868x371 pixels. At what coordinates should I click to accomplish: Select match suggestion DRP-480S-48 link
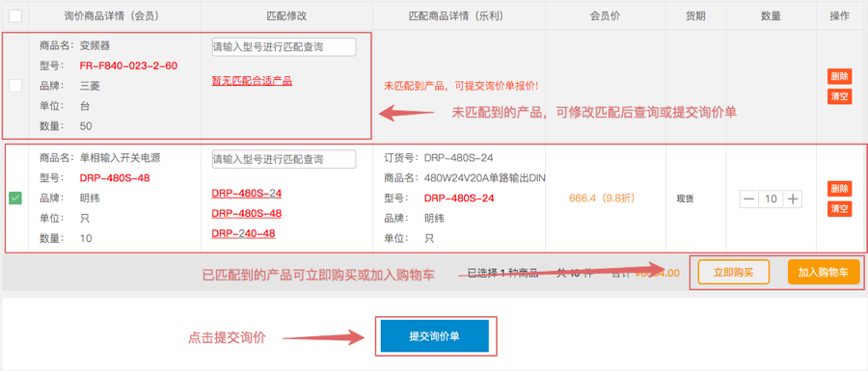pos(247,213)
